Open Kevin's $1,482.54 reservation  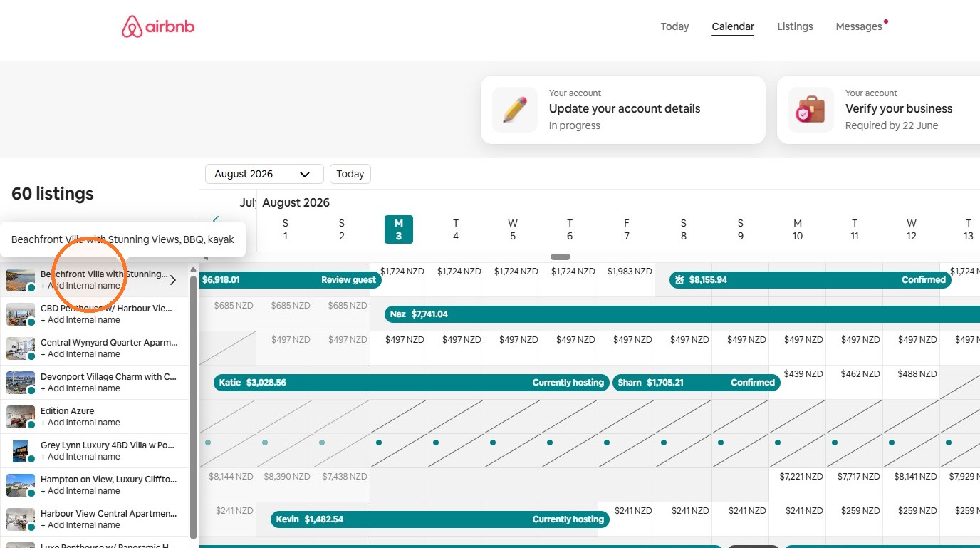pyautogui.click(x=440, y=519)
